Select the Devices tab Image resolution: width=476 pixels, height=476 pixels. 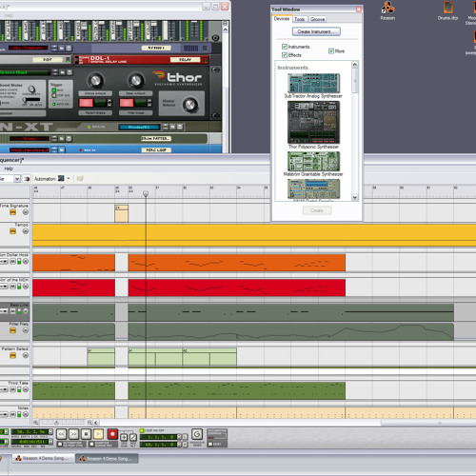coord(282,19)
